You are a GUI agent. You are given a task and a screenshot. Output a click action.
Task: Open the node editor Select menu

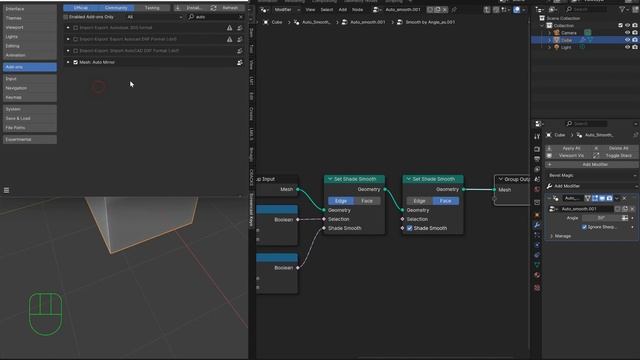click(x=327, y=9)
